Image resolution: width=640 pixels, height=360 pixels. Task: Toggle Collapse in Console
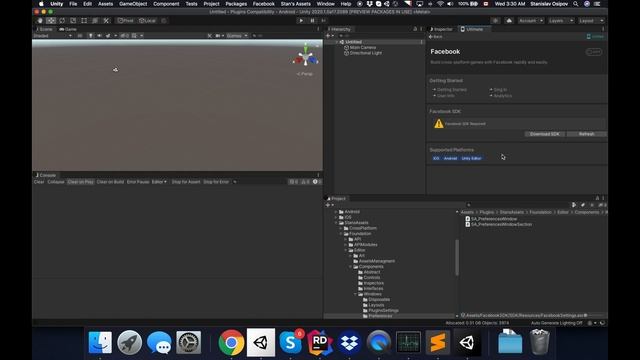click(56, 182)
